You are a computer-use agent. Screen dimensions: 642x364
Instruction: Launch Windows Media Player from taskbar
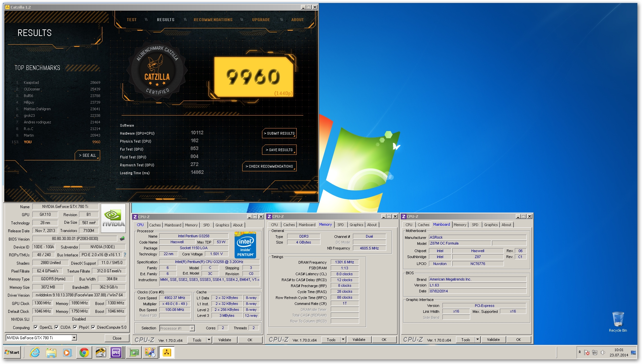67,352
